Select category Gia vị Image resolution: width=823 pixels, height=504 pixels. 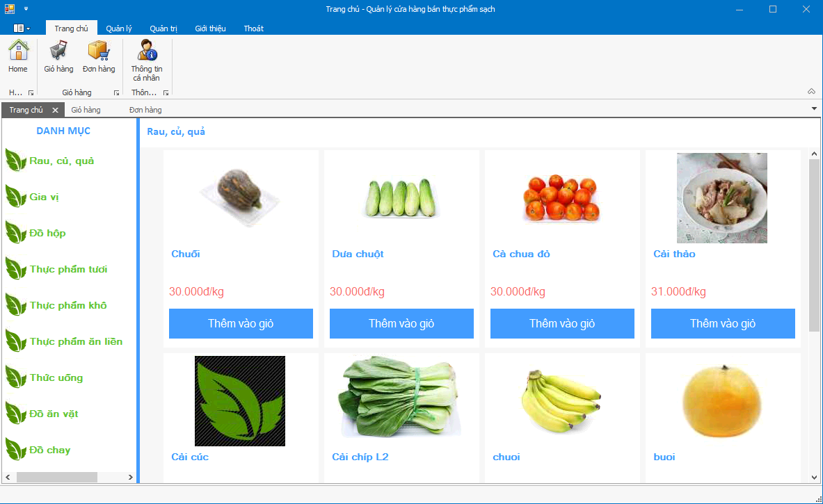click(44, 197)
